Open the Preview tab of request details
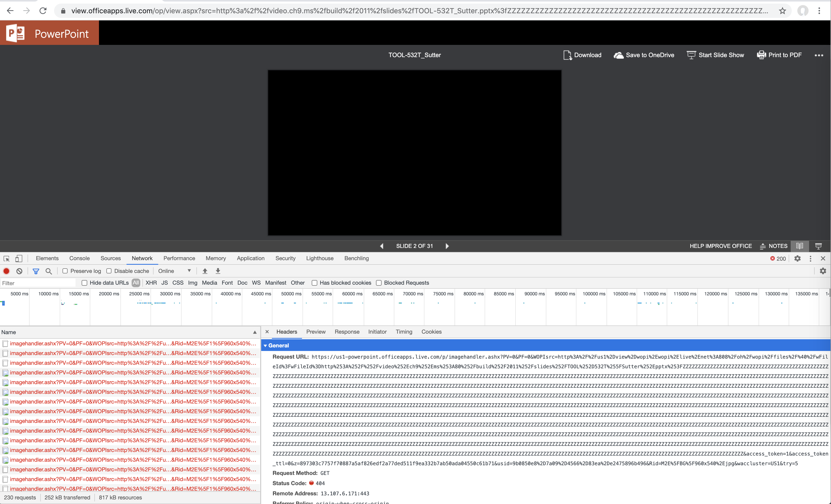The width and height of the screenshot is (831, 504). point(316,332)
